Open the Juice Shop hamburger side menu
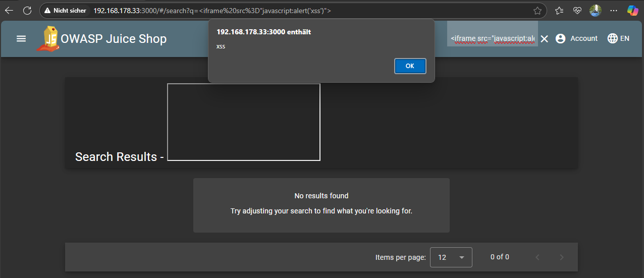The height and width of the screenshot is (278, 644). coord(21,38)
